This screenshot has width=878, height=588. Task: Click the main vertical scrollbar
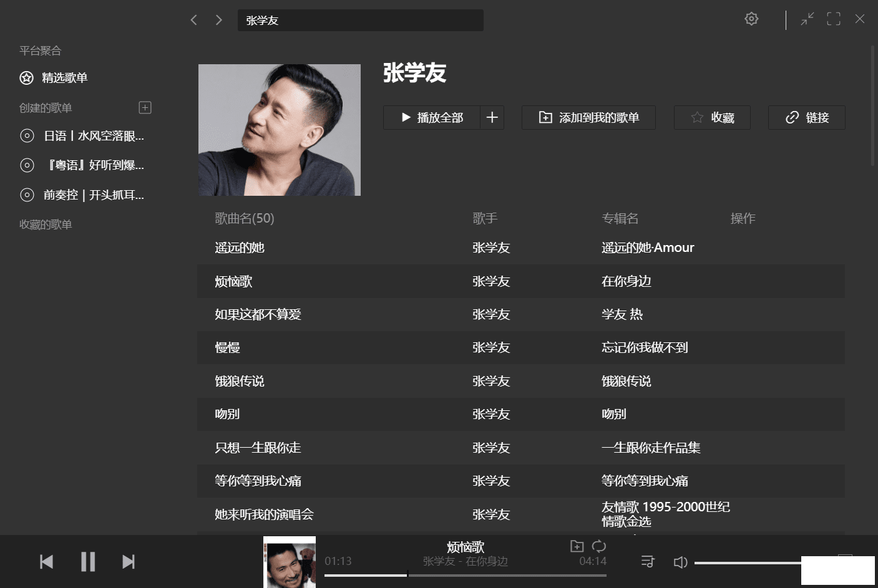coord(873,106)
